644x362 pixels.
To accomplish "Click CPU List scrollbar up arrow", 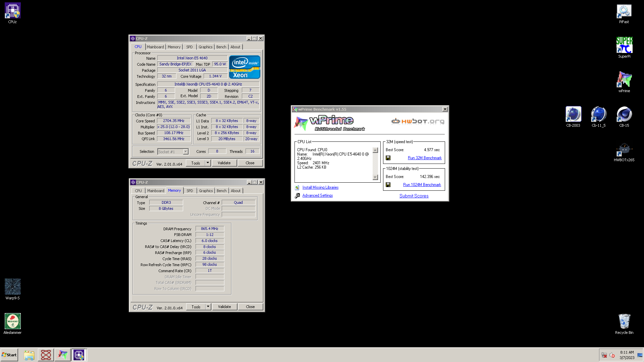I will point(375,150).
